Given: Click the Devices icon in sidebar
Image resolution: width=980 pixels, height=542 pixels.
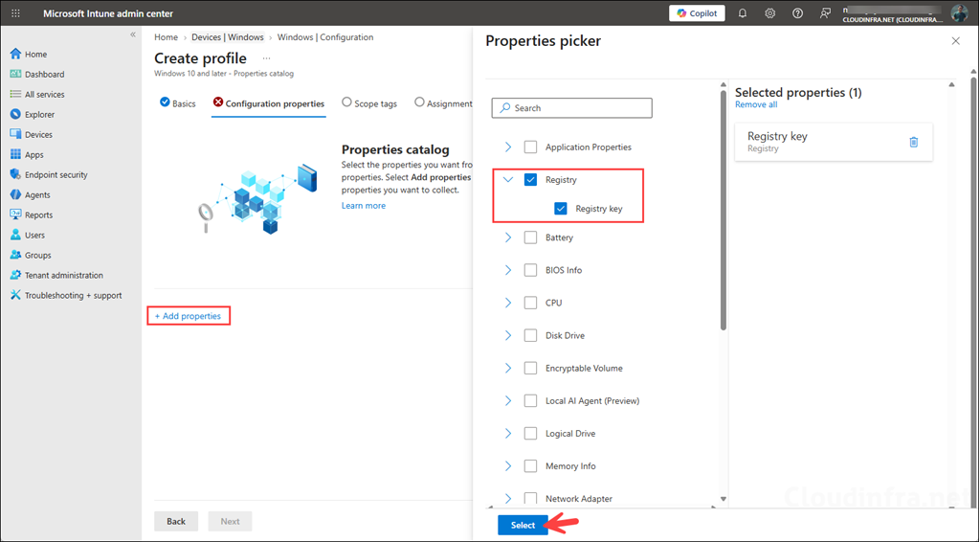Looking at the screenshot, I should [15, 134].
